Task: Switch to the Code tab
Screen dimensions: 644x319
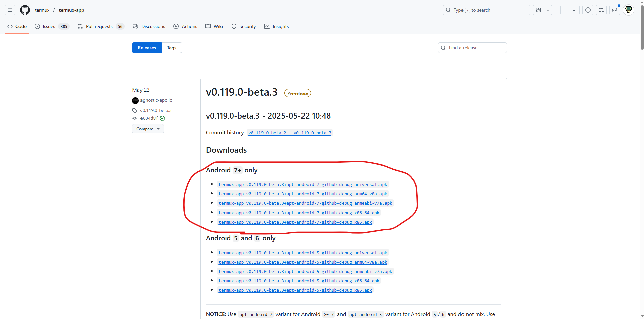Action: point(17,26)
